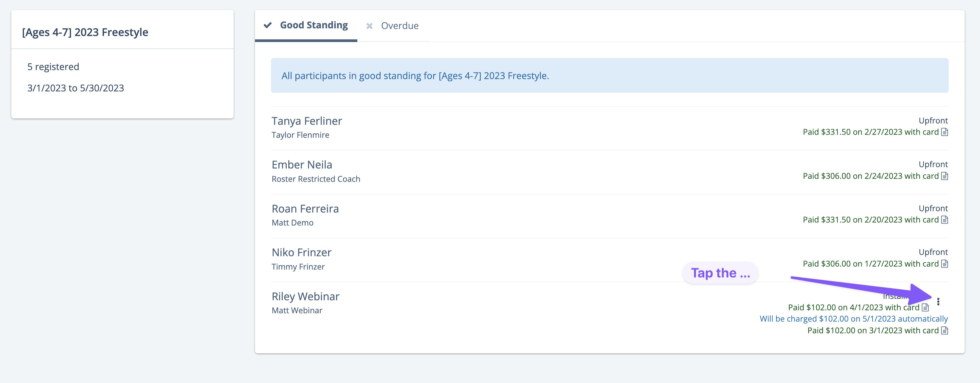Viewport: 980px width, 383px height.
Task: Open receipt icon for Ember Neila's $306.00 payment
Action: pyautogui.click(x=944, y=176)
